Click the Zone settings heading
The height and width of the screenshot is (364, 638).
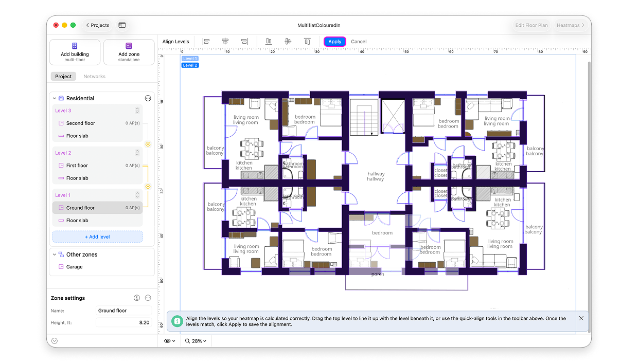tap(68, 298)
